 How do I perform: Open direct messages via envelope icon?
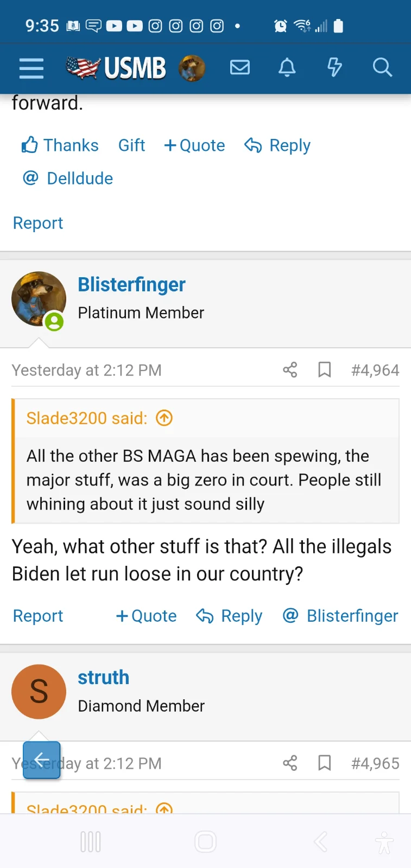pyautogui.click(x=240, y=68)
